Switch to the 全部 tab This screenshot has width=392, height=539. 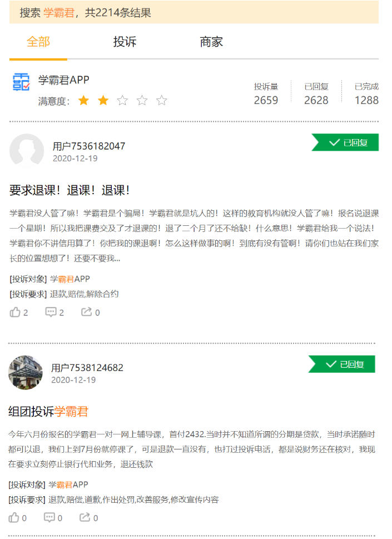tap(38, 42)
